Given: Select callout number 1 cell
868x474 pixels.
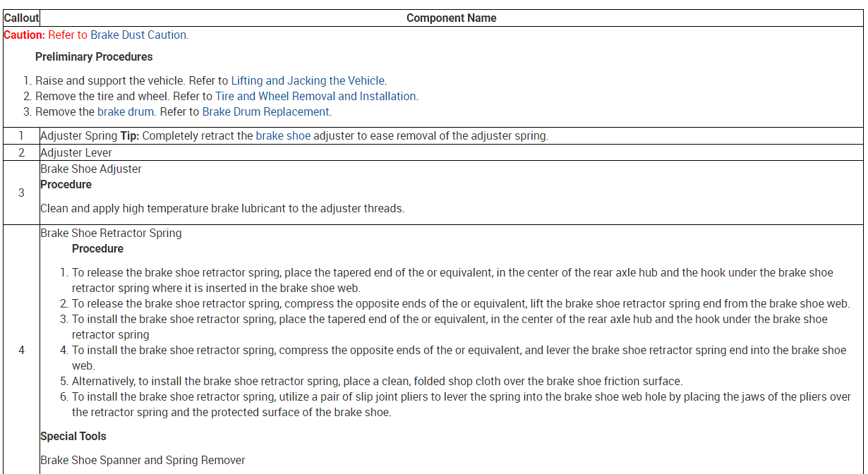Looking at the screenshot, I should point(21,135).
